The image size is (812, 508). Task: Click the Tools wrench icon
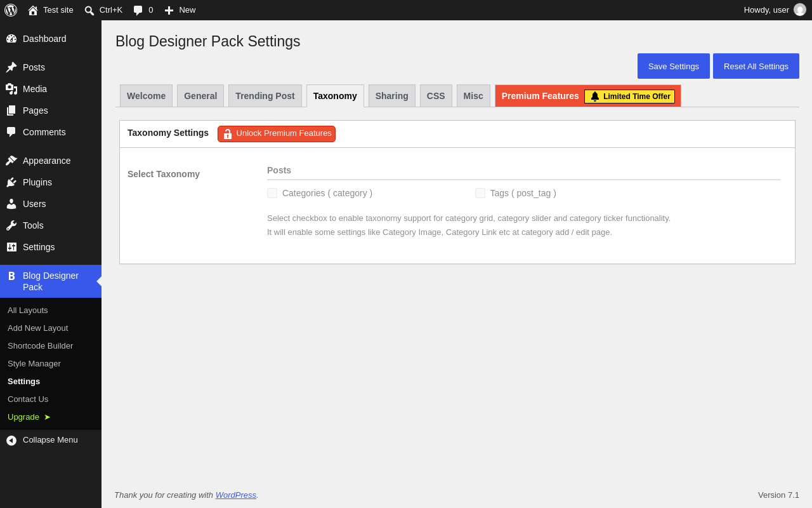click(x=11, y=225)
